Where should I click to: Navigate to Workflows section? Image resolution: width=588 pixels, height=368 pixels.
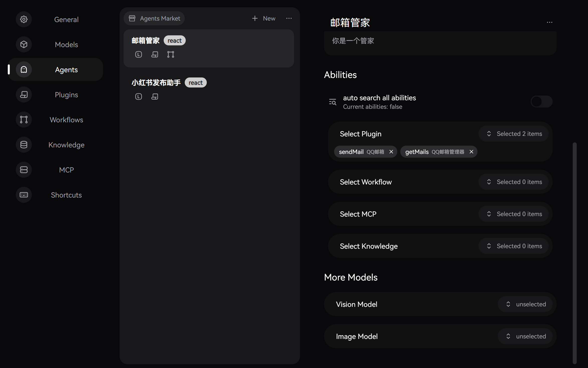pos(66,120)
